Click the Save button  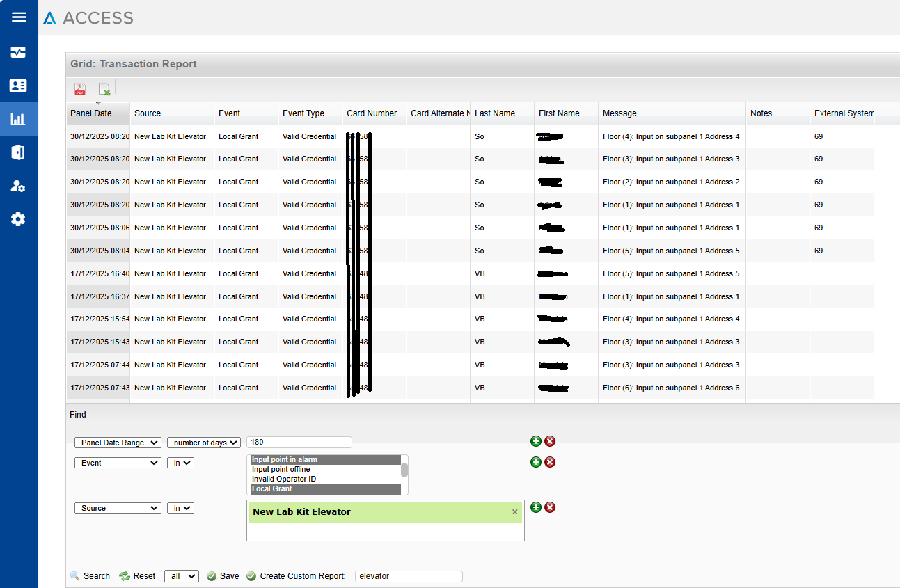[223, 576]
